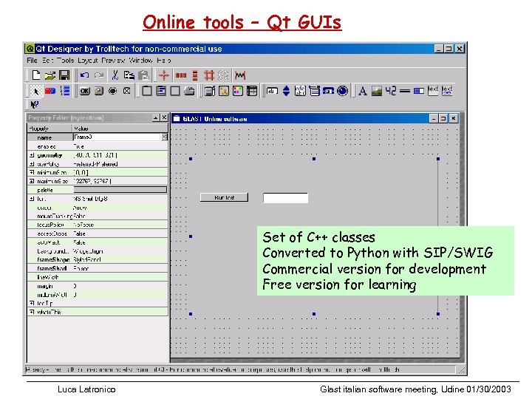Pick the TextLabel (A) widget tool

363,91
